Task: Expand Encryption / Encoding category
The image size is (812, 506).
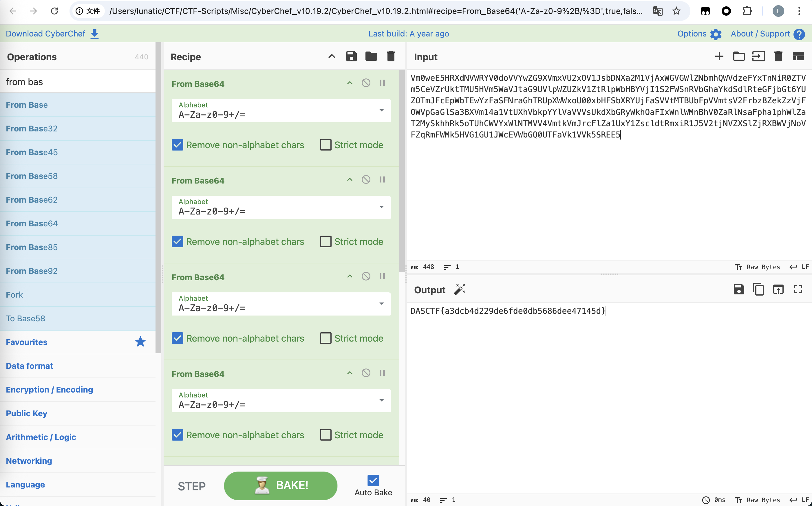Action: [x=78, y=390]
